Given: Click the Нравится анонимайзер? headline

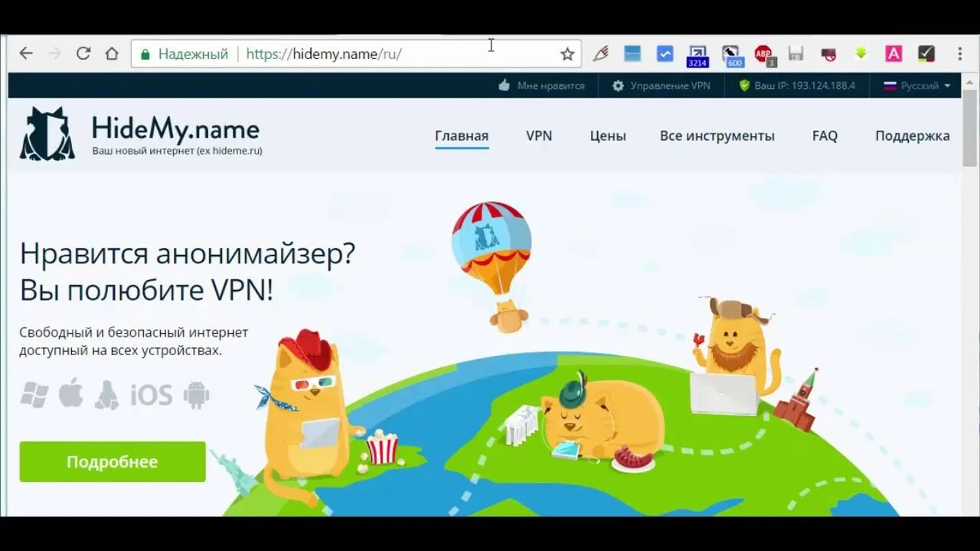Looking at the screenshot, I should [x=188, y=253].
